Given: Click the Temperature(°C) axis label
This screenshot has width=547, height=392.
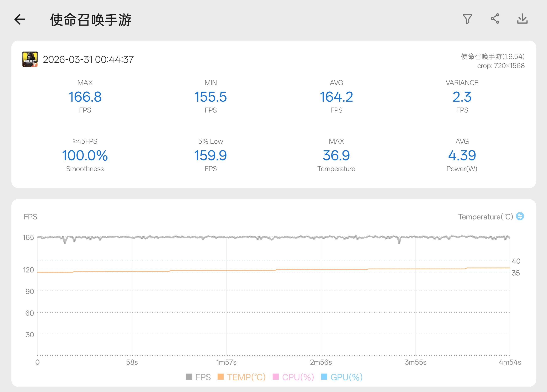Looking at the screenshot, I should click(485, 217).
